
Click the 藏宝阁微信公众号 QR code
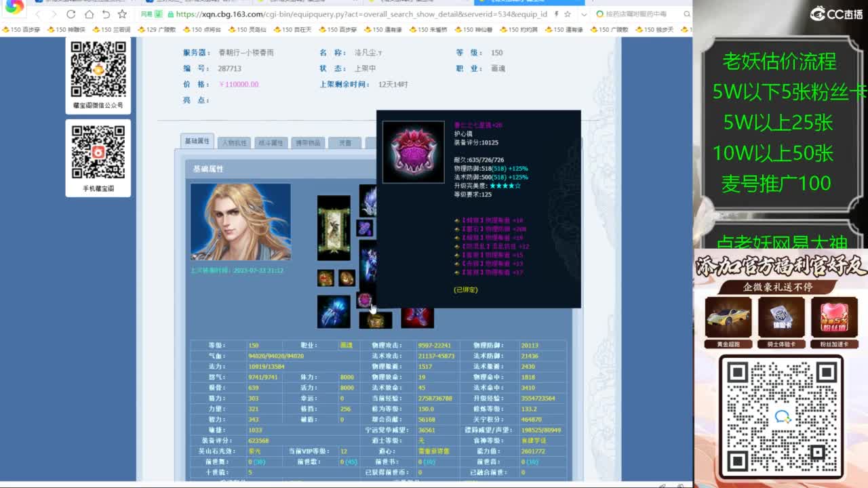click(98, 69)
